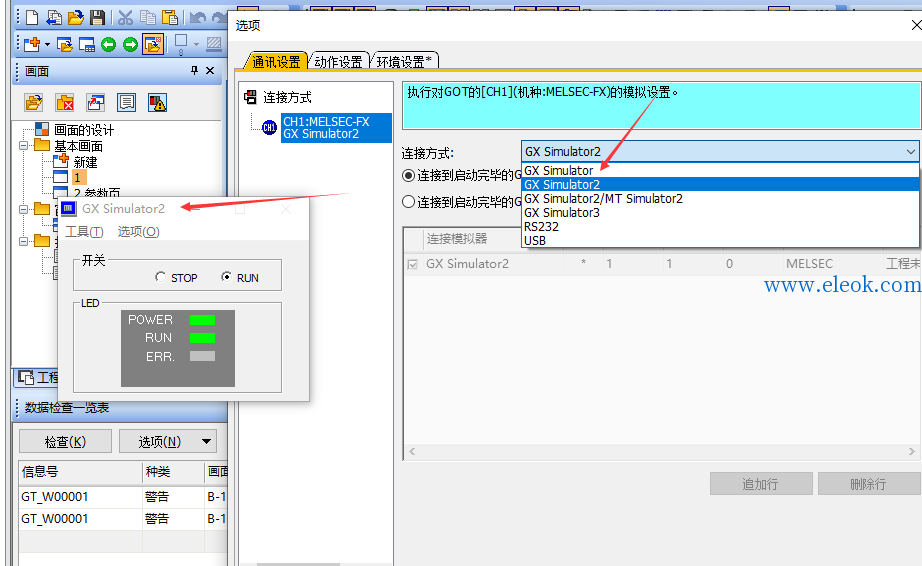Click the screen with grid table icon
The image size is (922, 566).
click(x=86, y=44)
